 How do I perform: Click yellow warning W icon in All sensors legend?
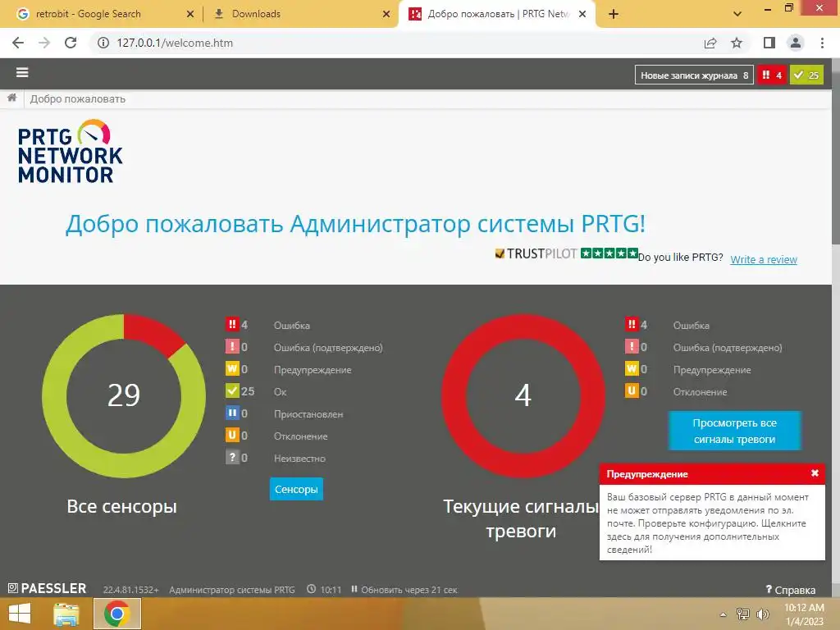pyautogui.click(x=232, y=368)
